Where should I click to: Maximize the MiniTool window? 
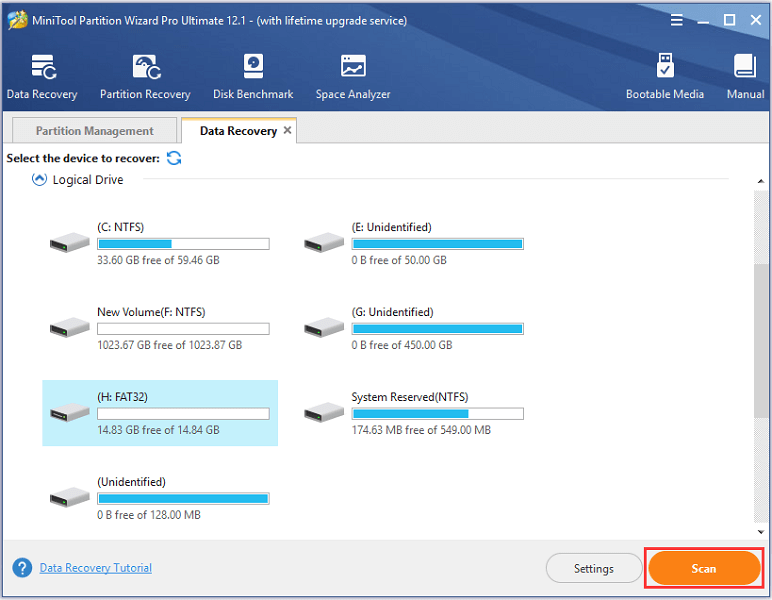pyautogui.click(x=730, y=20)
